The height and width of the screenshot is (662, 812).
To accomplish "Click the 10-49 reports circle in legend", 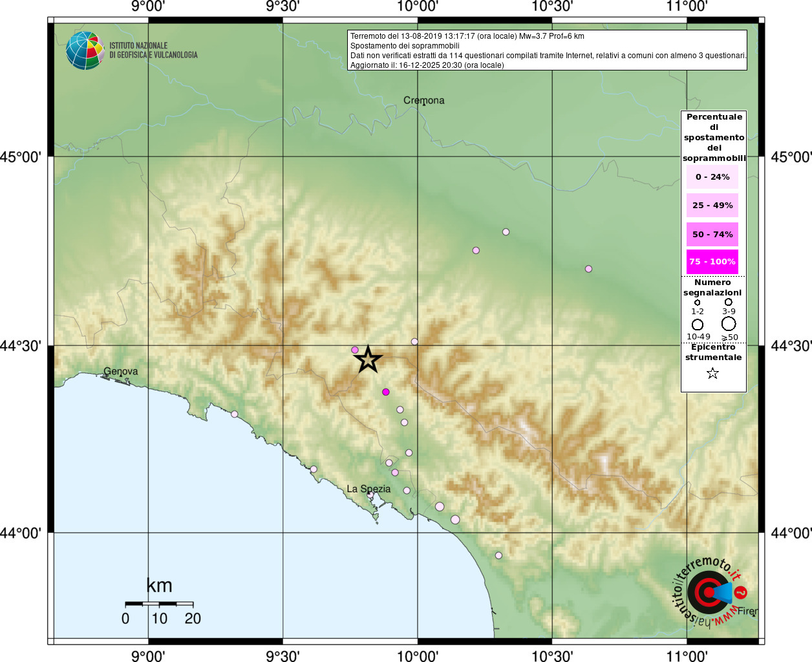I will click(x=698, y=325).
